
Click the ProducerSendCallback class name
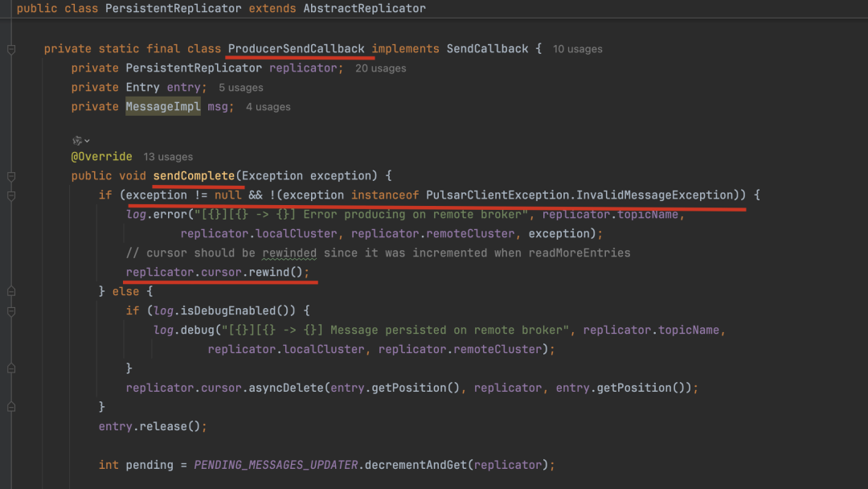point(296,49)
